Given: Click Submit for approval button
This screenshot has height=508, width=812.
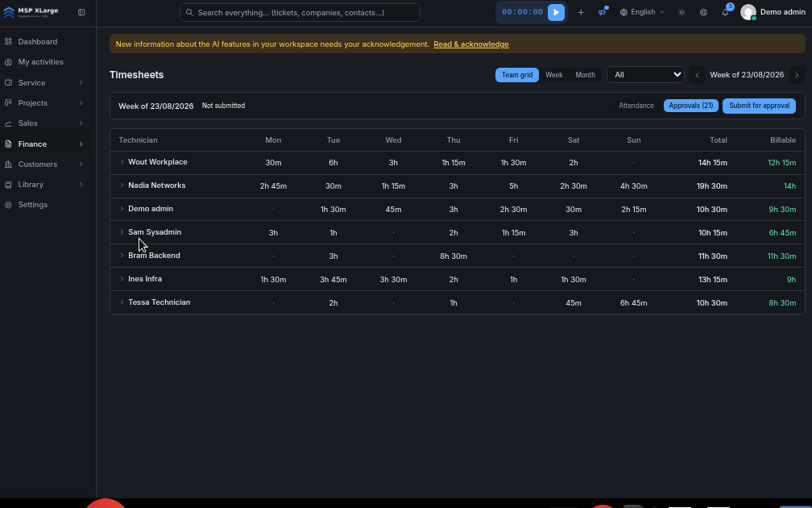Looking at the screenshot, I should pos(759,106).
